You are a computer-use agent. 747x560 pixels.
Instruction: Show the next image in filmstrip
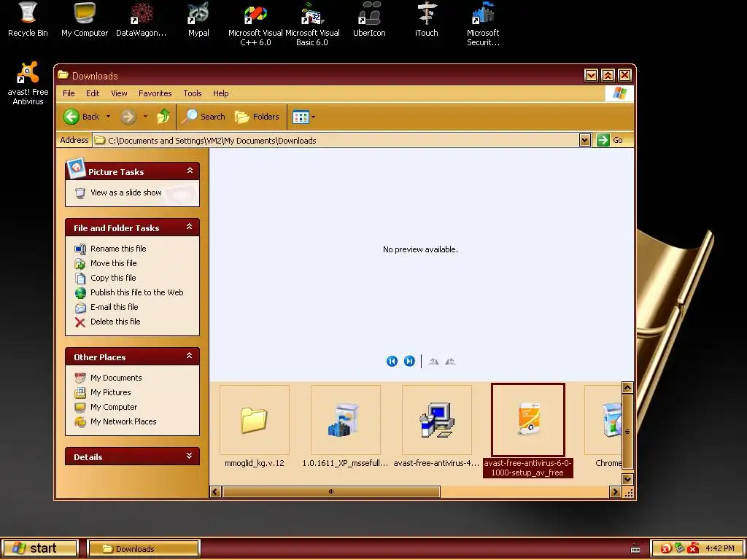[409, 361]
